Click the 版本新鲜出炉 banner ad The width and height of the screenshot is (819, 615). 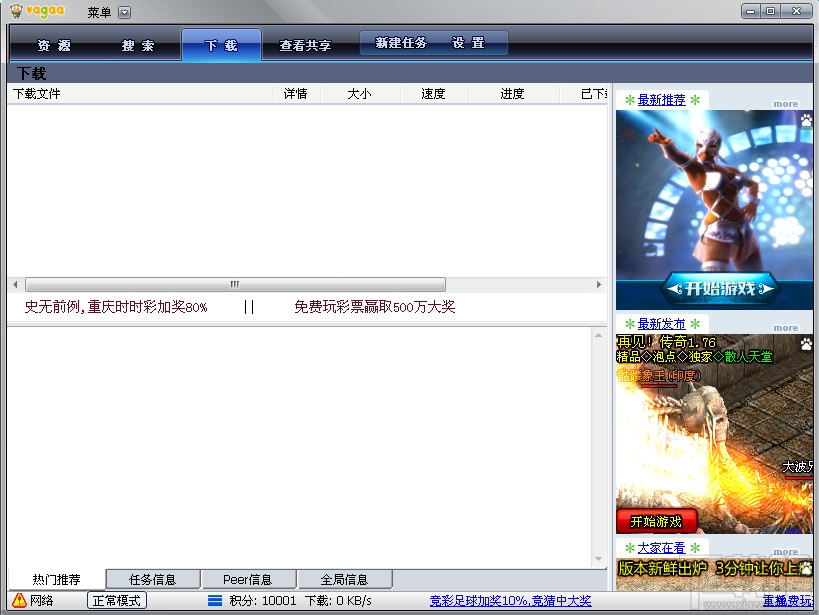pos(714,575)
